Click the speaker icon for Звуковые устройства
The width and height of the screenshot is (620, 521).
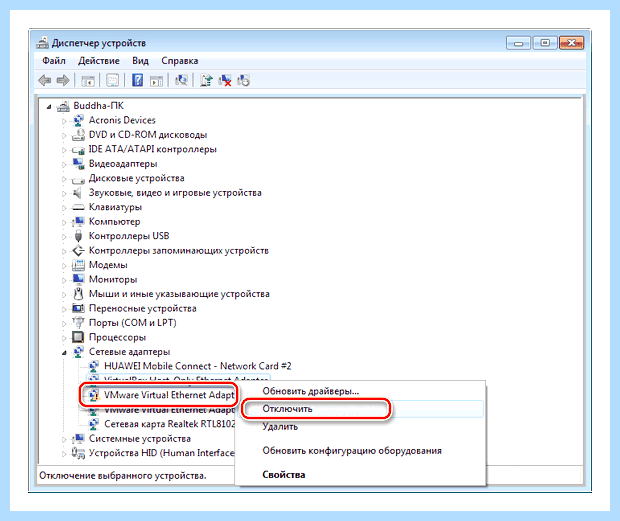(x=78, y=193)
